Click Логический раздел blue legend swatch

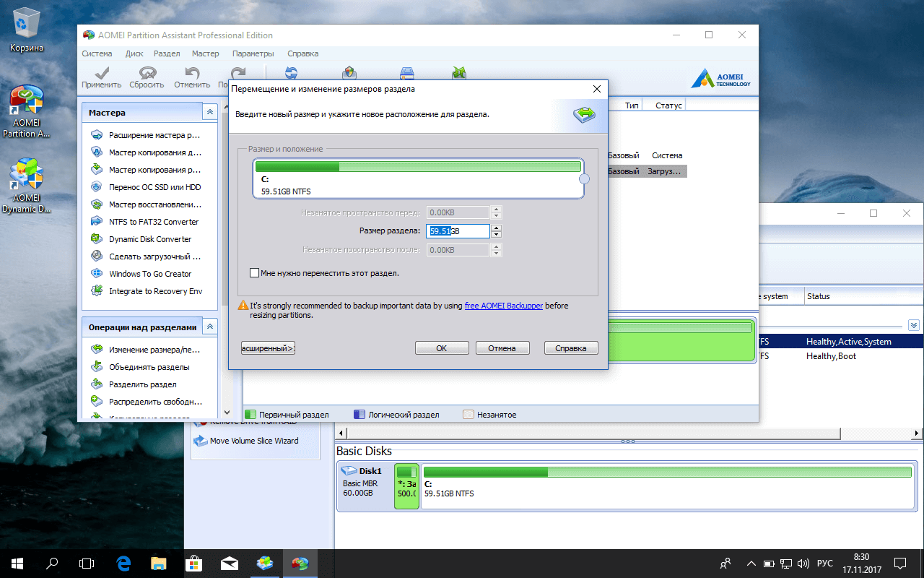click(x=359, y=415)
